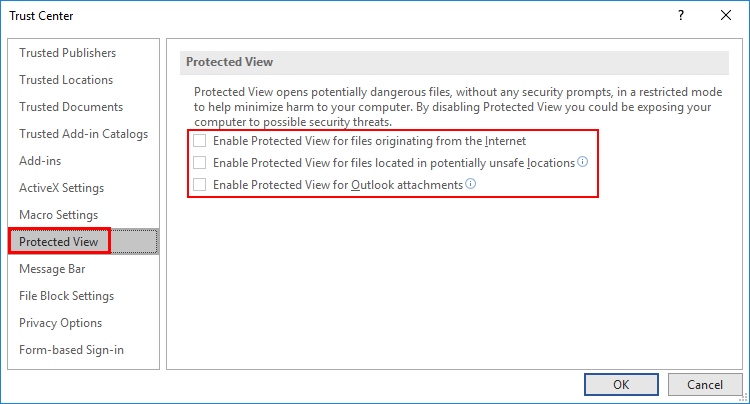This screenshot has width=750, height=404.
Task: Open the Trusted Publishers section
Action: coord(67,53)
